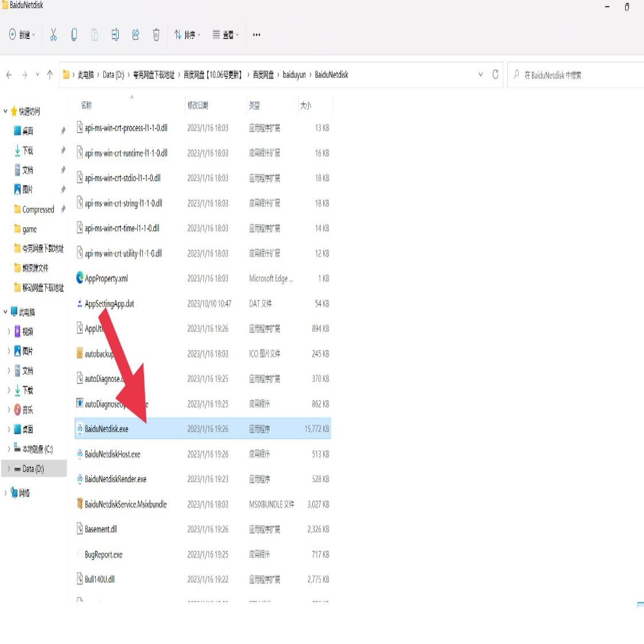Sort by the 类型 Type column header
The width and height of the screenshot is (644, 644).
tap(254, 105)
